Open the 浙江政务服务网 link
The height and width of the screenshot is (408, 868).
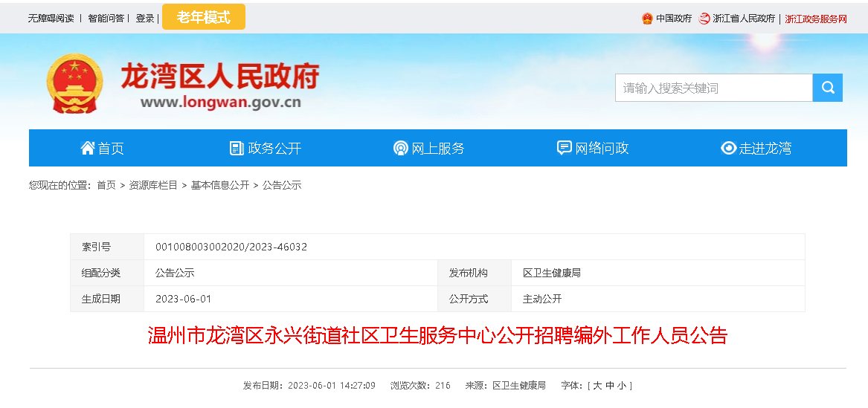[816, 19]
